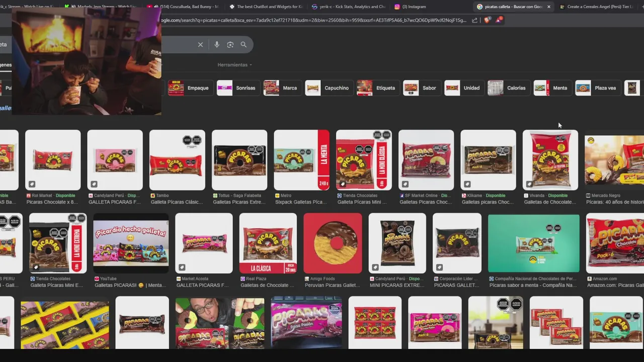Open Metro Sixpack Galletas Pícaras image

coord(301,160)
